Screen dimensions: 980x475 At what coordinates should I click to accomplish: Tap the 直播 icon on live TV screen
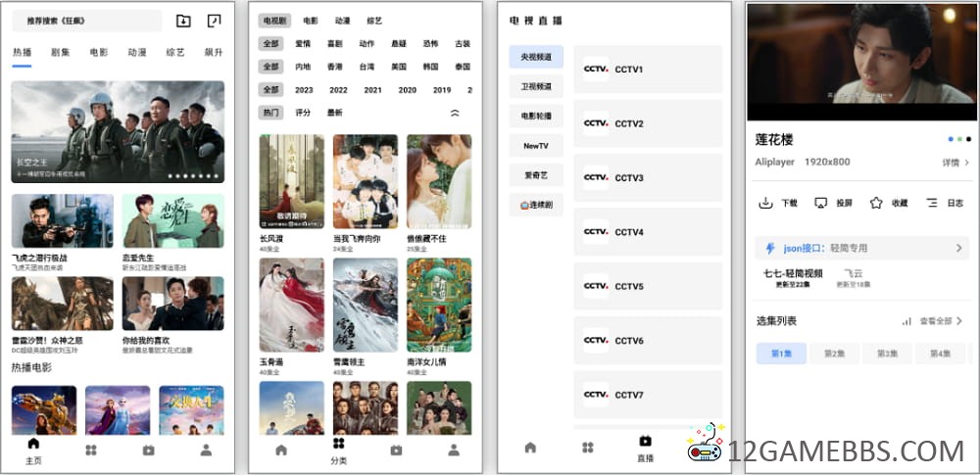click(645, 441)
